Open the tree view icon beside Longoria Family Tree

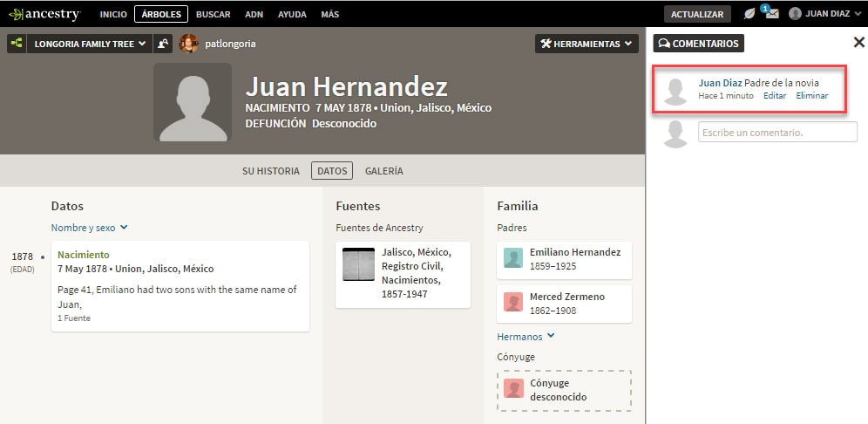pyautogui.click(x=17, y=44)
